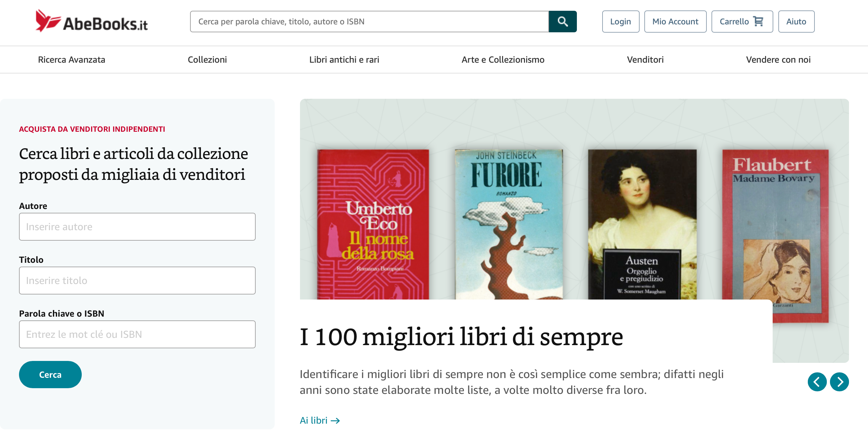The height and width of the screenshot is (442, 868).
Task: Click the AbeBooks.it logo
Action: coord(92,21)
